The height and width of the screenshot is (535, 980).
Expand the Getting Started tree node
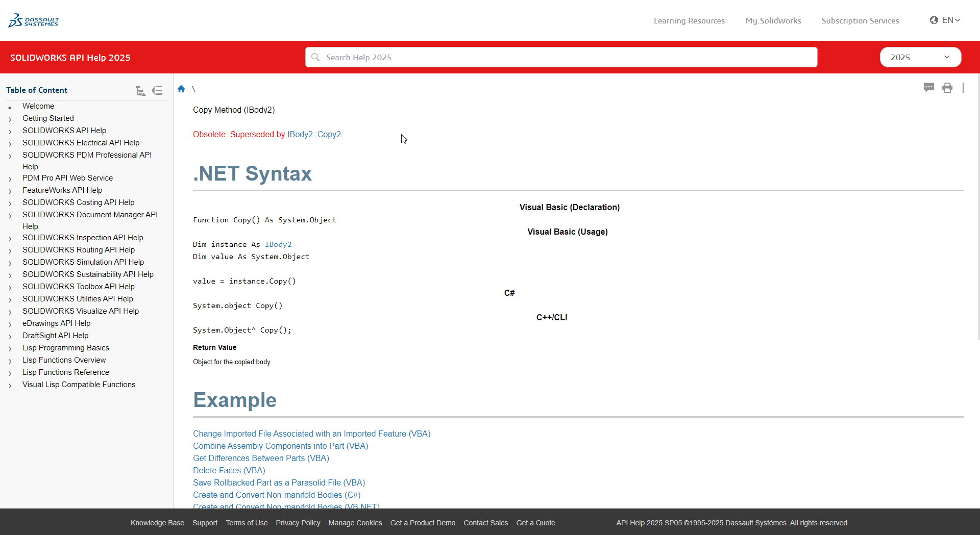pyautogui.click(x=10, y=119)
